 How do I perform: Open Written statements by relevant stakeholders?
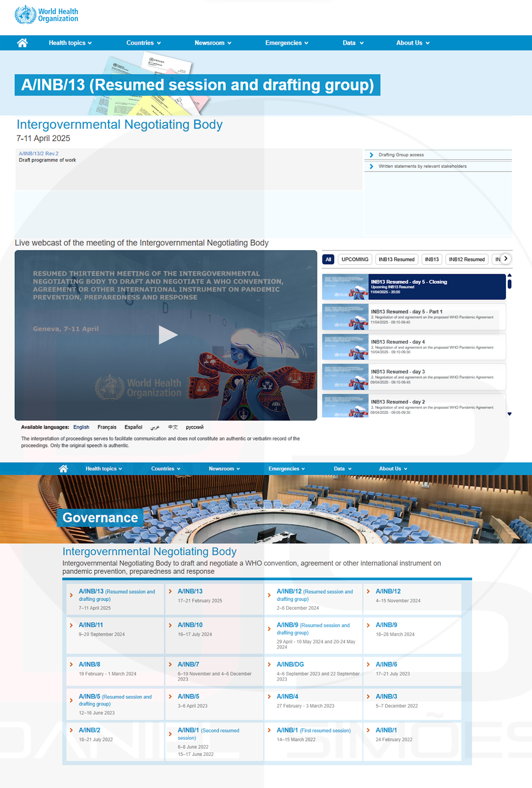[x=422, y=166]
